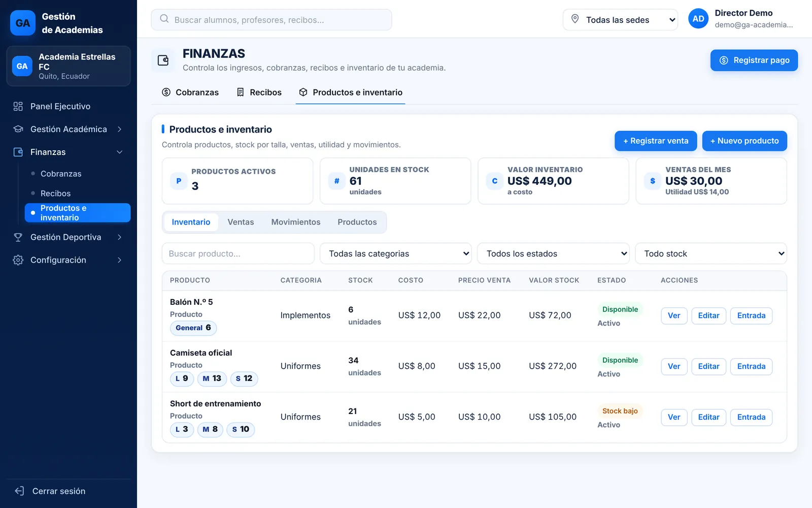This screenshot has height=508, width=812.
Task: Click the Configuración gear icon
Action: [18, 260]
